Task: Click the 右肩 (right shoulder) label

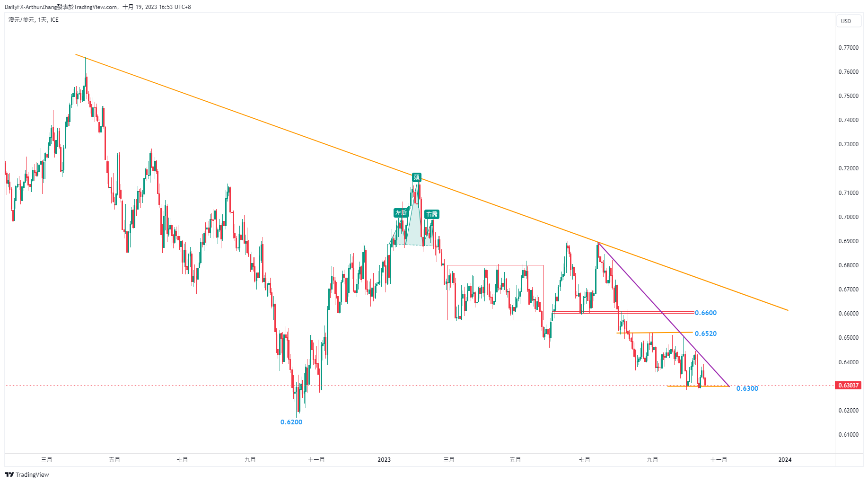Action: click(x=432, y=214)
